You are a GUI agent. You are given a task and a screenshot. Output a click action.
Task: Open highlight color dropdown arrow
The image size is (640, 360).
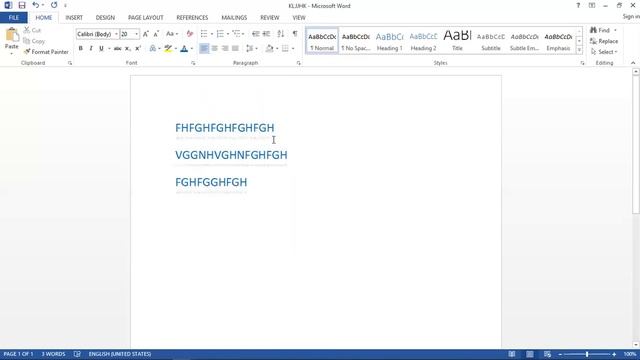[176, 49]
